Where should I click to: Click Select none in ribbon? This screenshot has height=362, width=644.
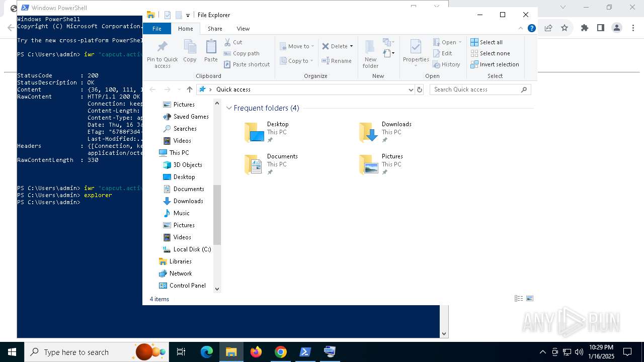pyautogui.click(x=490, y=53)
